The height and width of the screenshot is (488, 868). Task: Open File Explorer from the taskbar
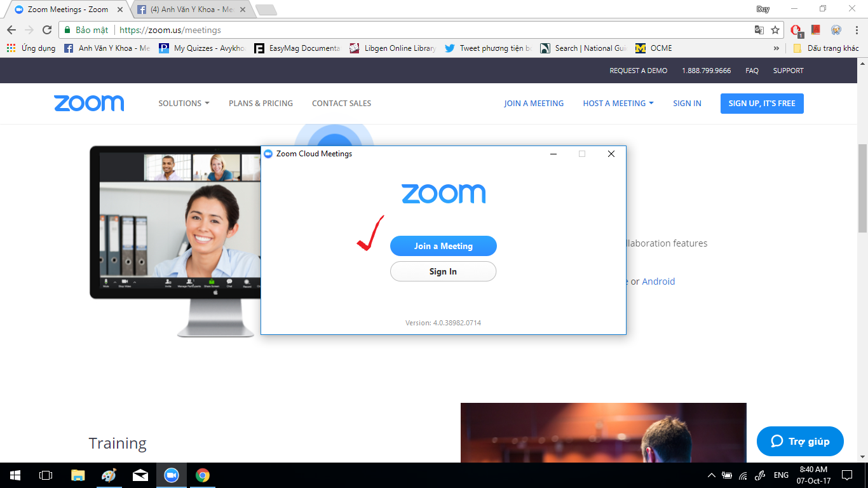point(78,475)
